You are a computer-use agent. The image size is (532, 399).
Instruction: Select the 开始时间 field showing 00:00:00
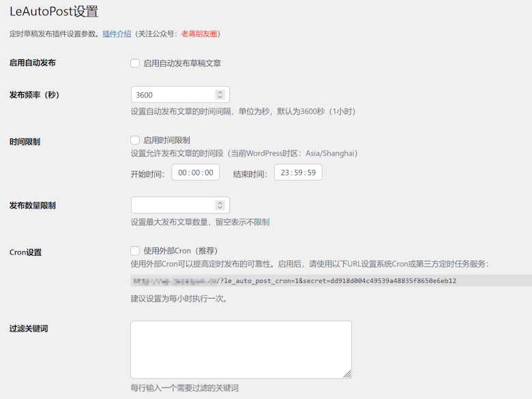click(x=196, y=173)
